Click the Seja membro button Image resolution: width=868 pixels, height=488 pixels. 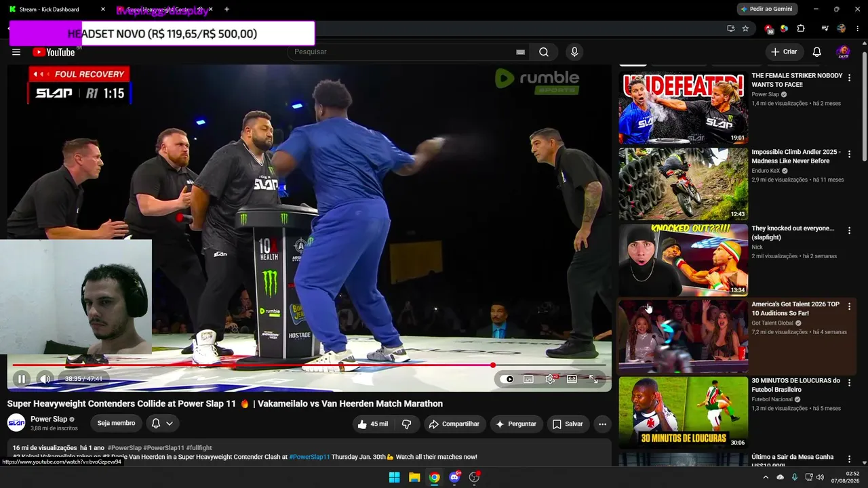coord(116,423)
